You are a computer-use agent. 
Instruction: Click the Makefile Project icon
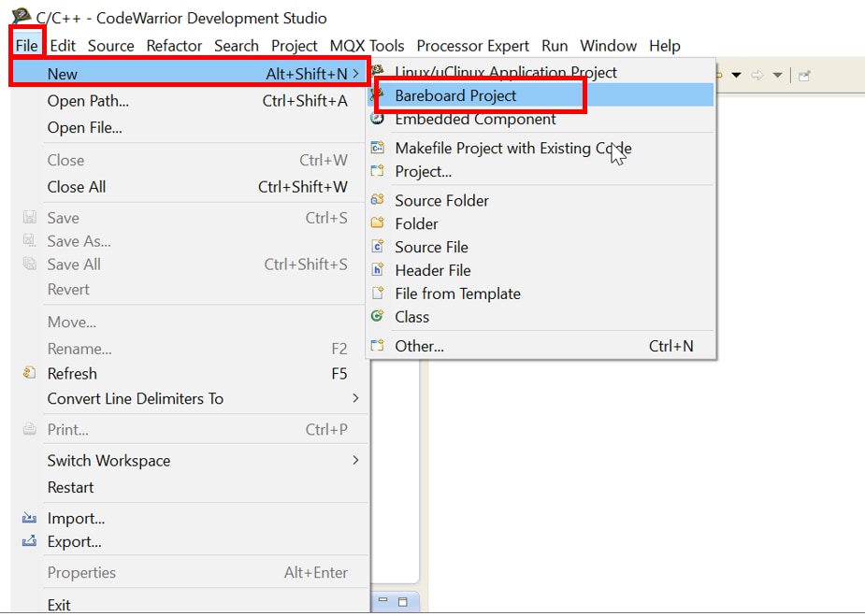[x=378, y=148]
